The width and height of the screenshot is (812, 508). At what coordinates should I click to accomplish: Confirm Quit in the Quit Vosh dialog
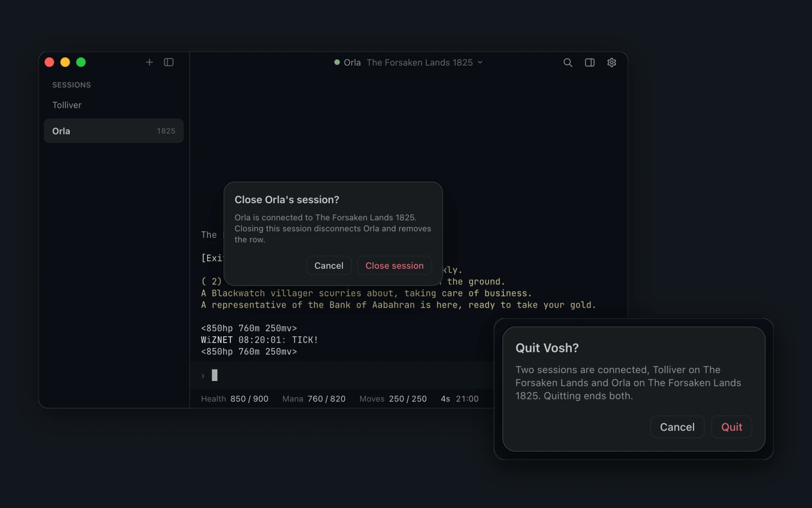point(732,427)
